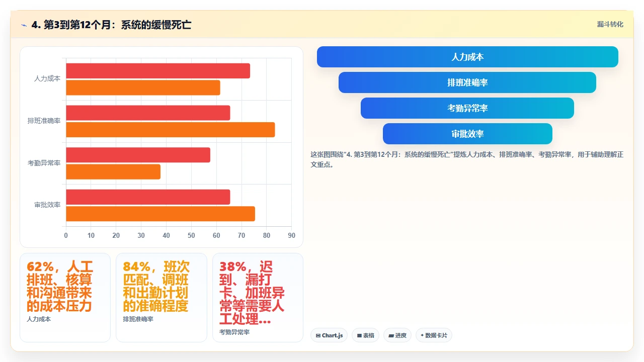Select the 人力成本 funnel stage
Image resolution: width=644 pixels, height=362 pixels.
point(467,57)
